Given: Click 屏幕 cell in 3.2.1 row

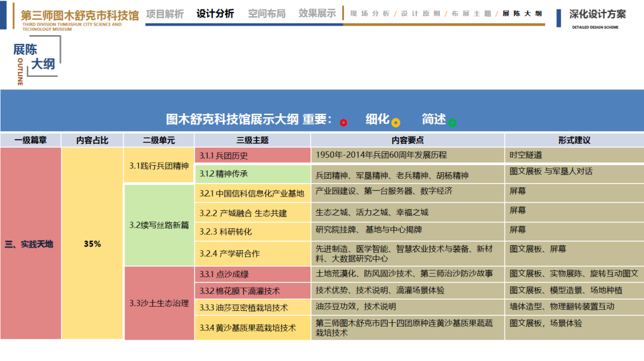Looking at the screenshot, I should pos(574,193).
